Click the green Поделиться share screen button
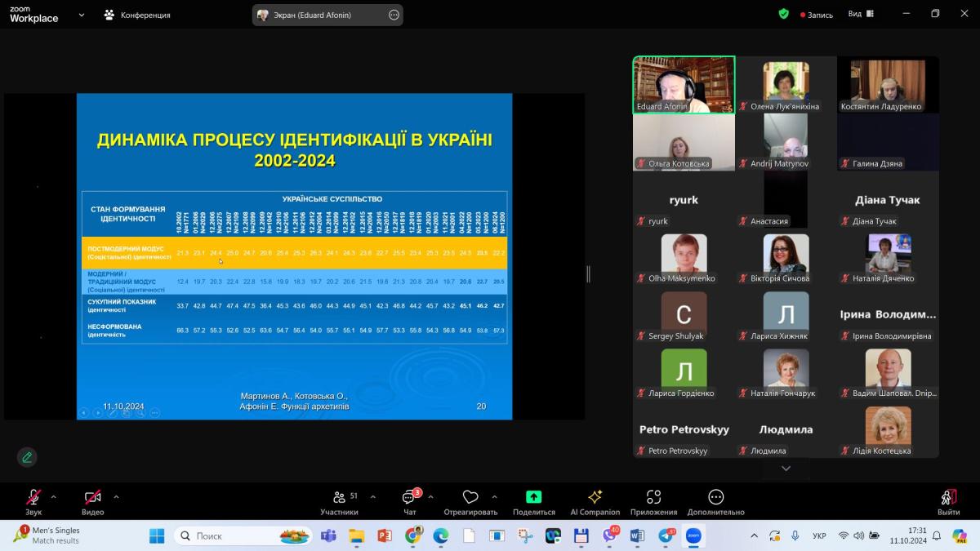 (533, 502)
